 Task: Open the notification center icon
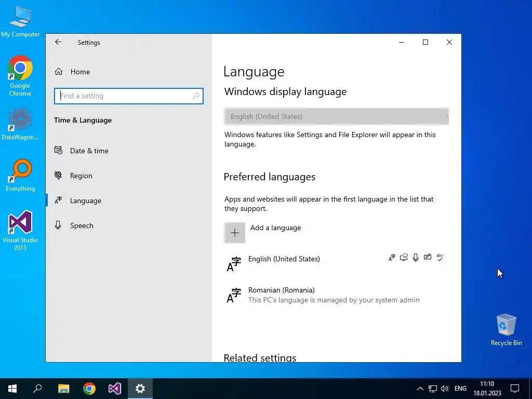[515, 389]
